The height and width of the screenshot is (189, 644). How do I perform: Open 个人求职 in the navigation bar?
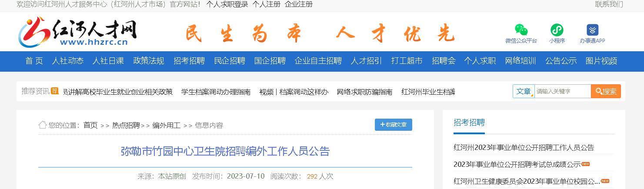tap(480, 61)
